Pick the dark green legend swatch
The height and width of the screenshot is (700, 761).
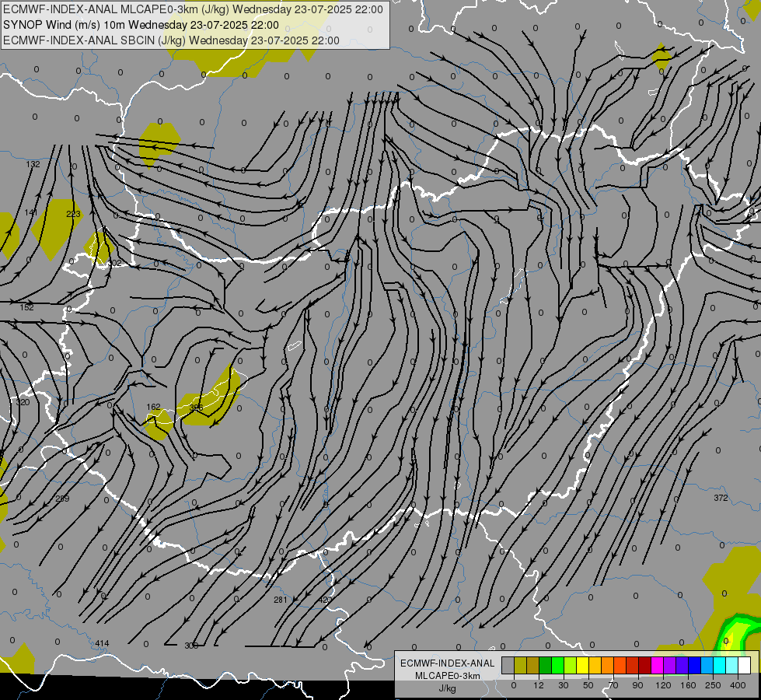[546, 666]
